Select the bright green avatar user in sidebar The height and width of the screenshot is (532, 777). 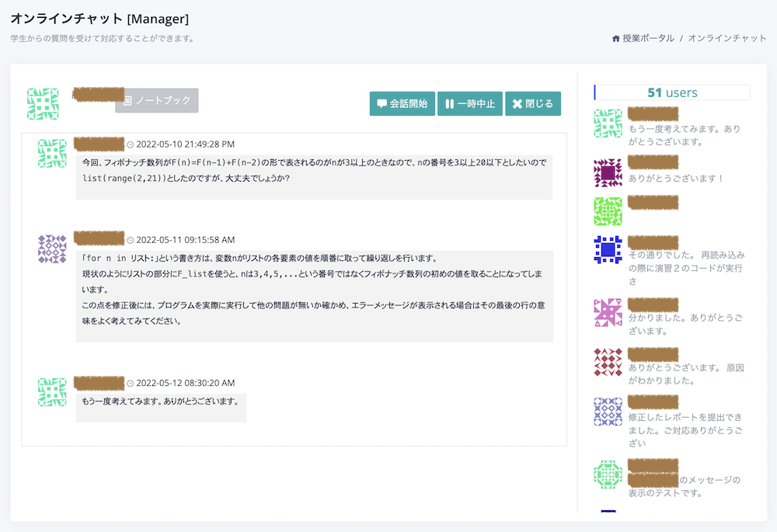(608, 211)
